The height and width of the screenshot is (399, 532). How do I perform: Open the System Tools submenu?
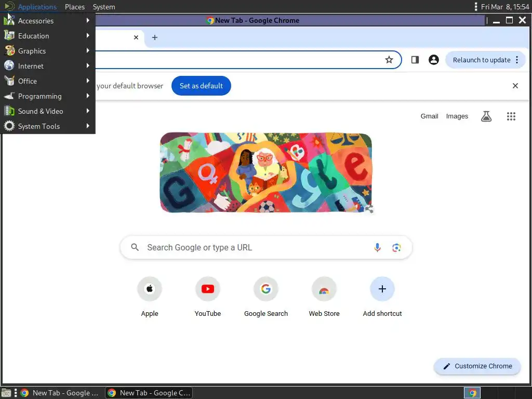click(47, 126)
